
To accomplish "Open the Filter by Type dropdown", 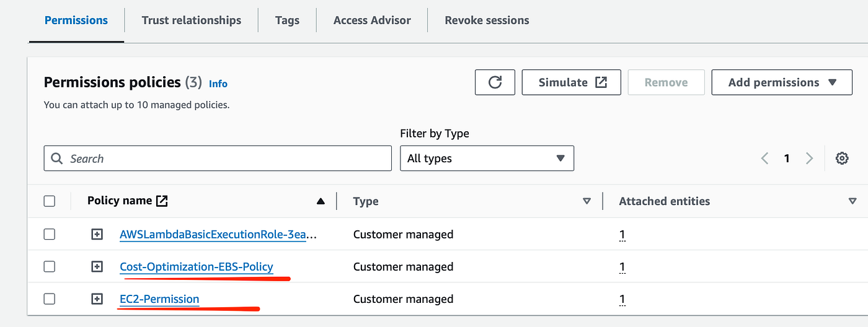I will coord(487,159).
